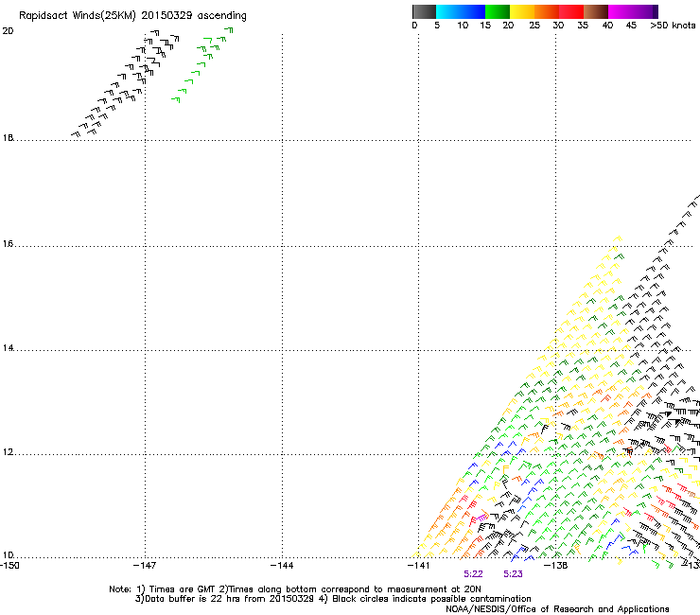Click the brown 35-40 knots color segment

596,11
